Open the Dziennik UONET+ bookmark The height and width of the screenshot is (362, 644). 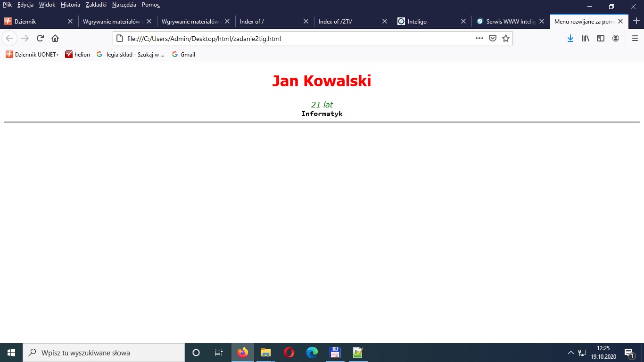33,55
